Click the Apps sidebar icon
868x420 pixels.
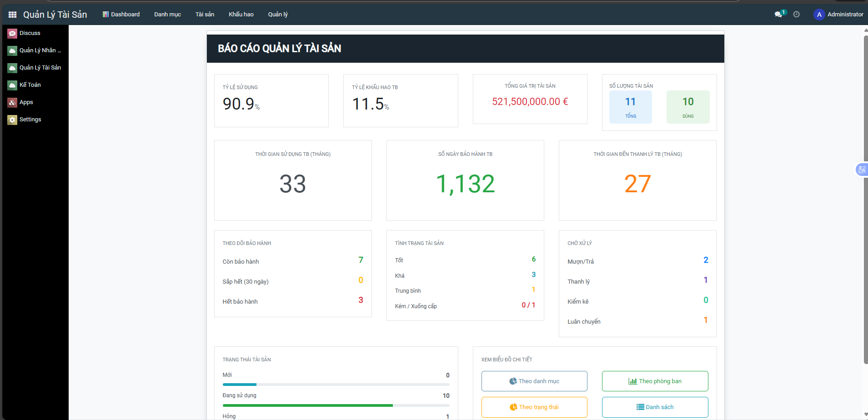click(12, 102)
